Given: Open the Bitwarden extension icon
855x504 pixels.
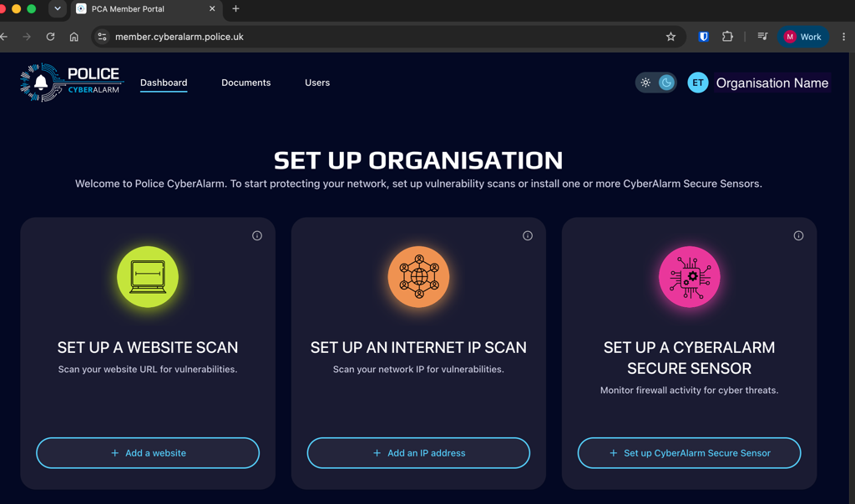Looking at the screenshot, I should pyautogui.click(x=703, y=37).
